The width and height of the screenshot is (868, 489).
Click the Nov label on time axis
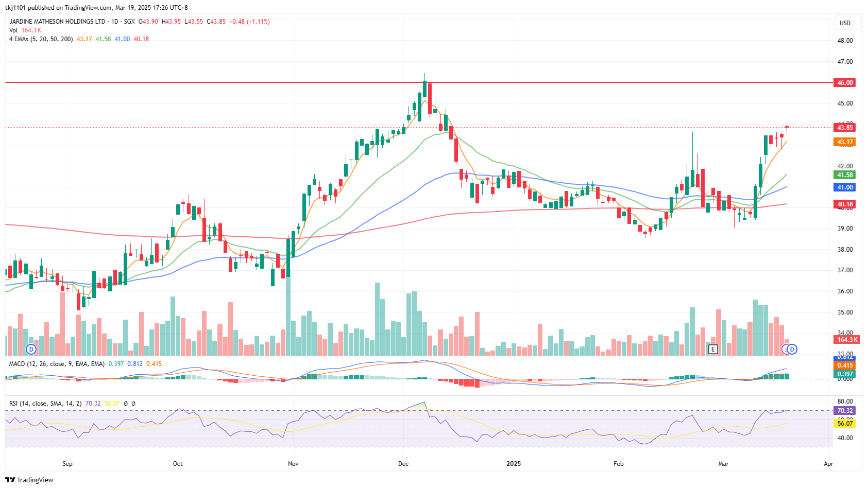pyautogui.click(x=293, y=464)
